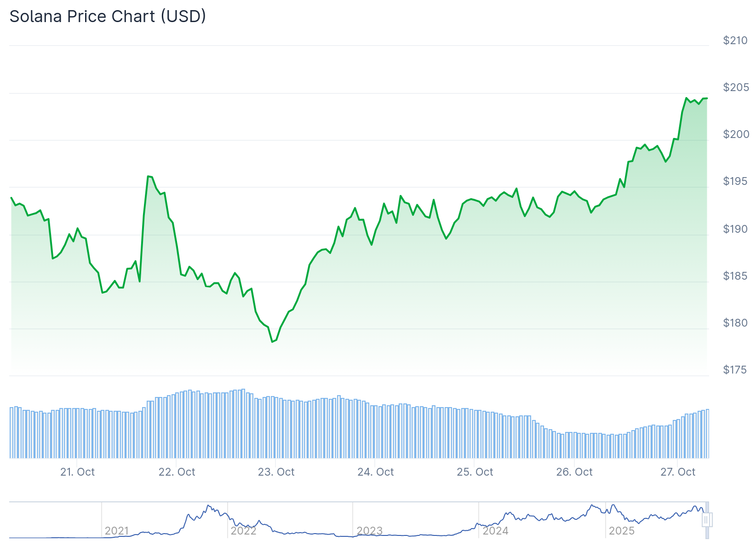Click the 2021 marker in navigator
The width and height of the screenshot is (756, 552).
point(116,531)
